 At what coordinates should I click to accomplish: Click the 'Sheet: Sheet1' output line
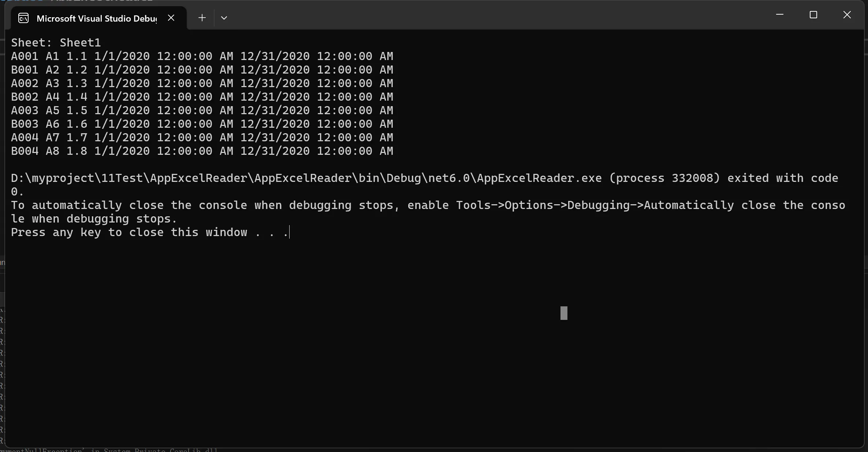tap(56, 42)
